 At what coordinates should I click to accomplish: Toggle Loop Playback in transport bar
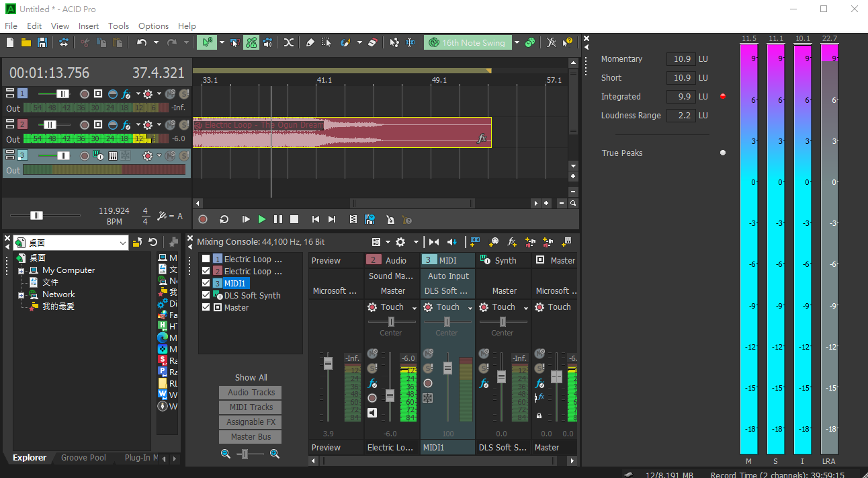[x=224, y=219]
